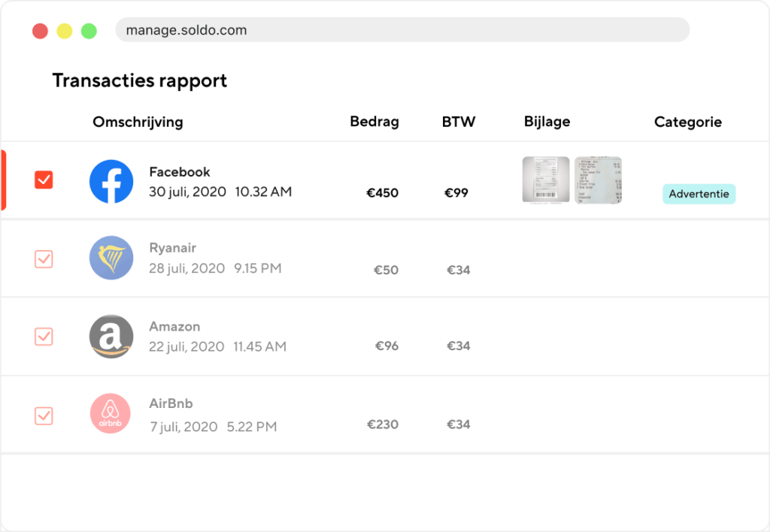Click the date 30 juli, 2020

tap(187, 192)
